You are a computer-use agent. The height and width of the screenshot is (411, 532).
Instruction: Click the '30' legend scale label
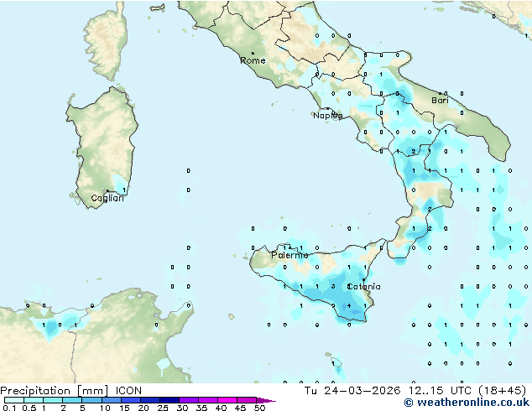point(182,408)
